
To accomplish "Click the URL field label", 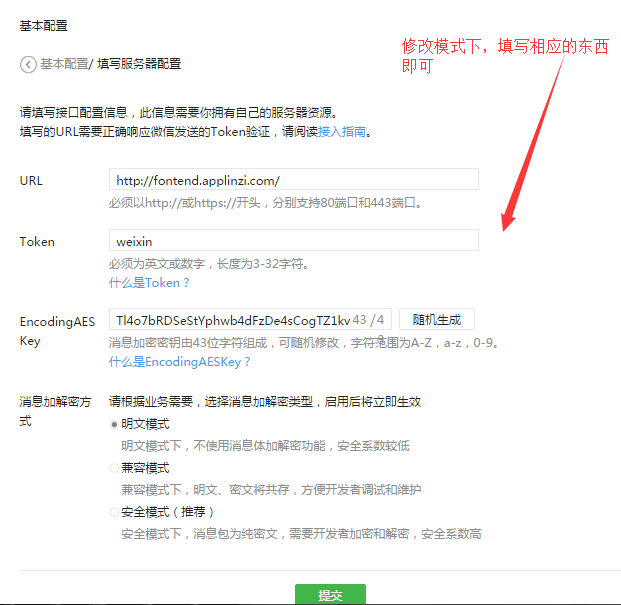I will pos(31,181).
